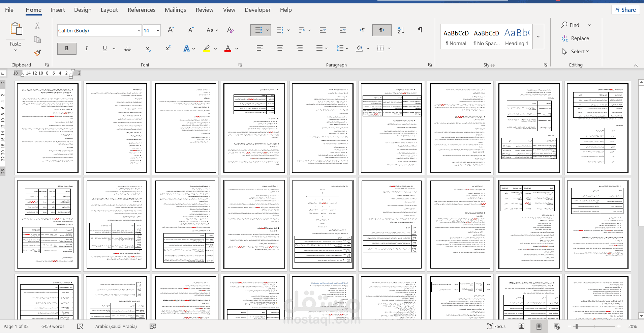Switch to the Design tab

point(83,10)
